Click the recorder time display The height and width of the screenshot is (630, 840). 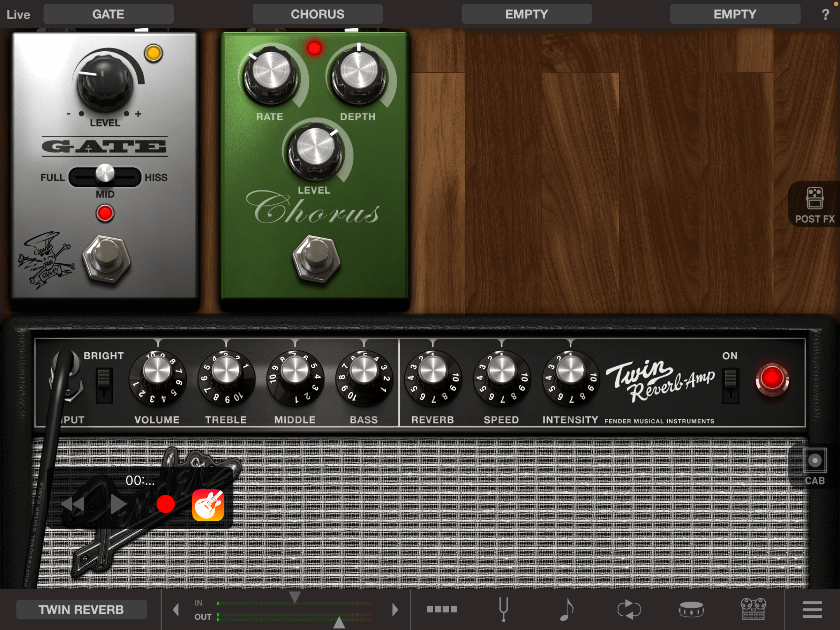pyautogui.click(x=140, y=481)
